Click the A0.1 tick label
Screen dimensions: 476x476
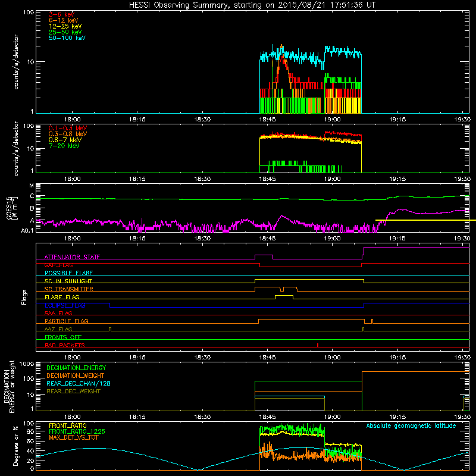[27, 230]
